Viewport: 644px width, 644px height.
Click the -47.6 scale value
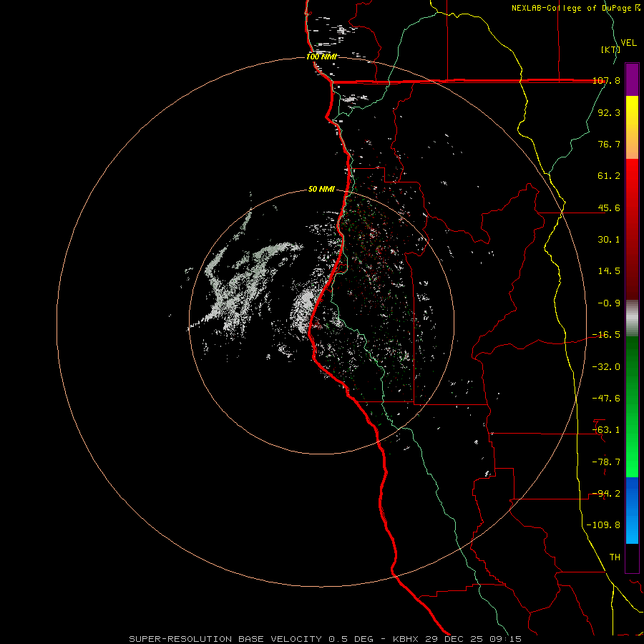coord(606,399)
